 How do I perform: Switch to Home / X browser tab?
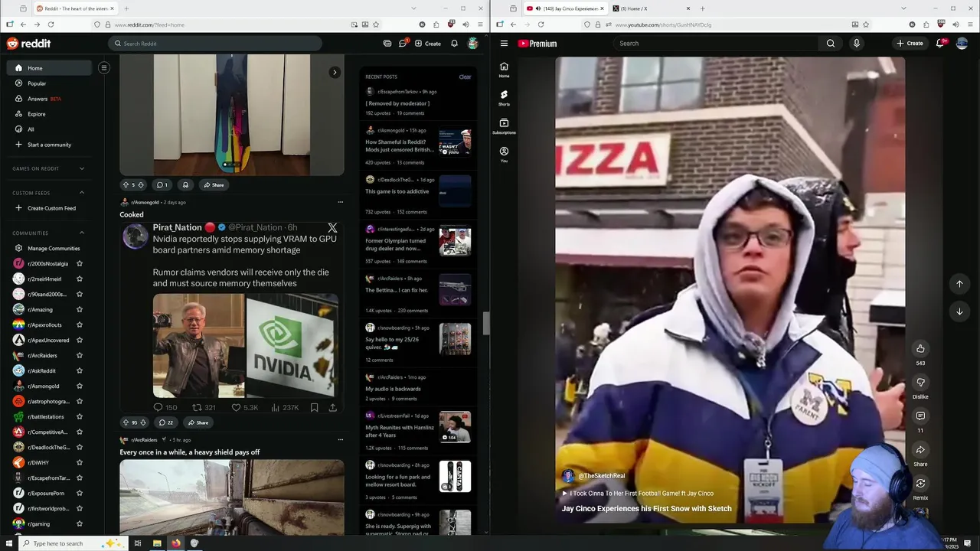(x=651, y=8)
